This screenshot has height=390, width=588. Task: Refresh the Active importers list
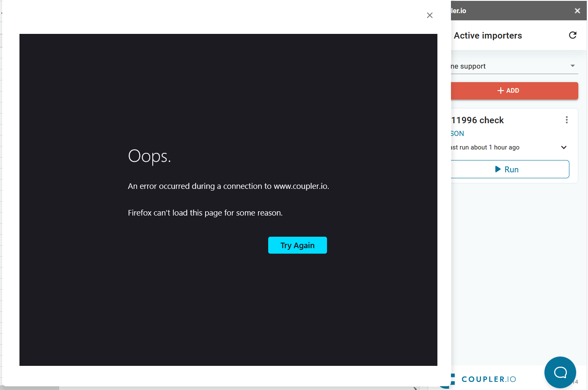coord(572,35)
